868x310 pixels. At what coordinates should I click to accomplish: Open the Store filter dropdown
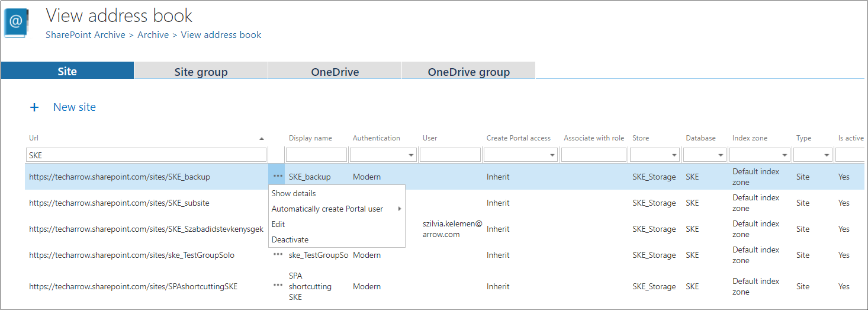[x=674, y=155]
